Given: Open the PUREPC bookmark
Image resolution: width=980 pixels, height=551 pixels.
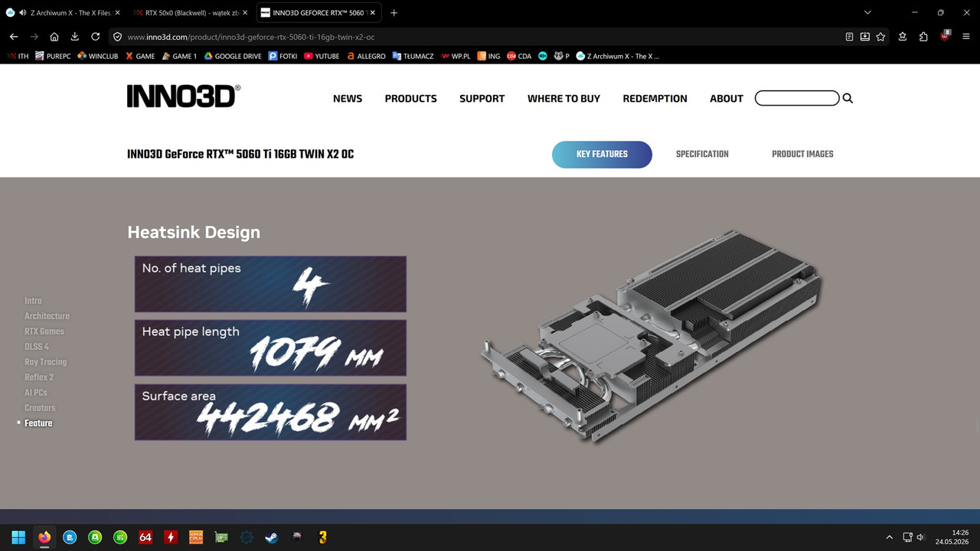Looking at the screenshot, I should tap(53, 56).
